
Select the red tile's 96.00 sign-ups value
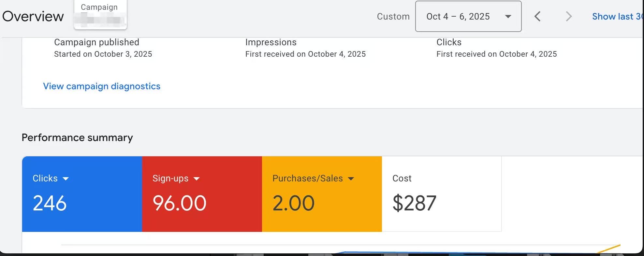(179, 203)
